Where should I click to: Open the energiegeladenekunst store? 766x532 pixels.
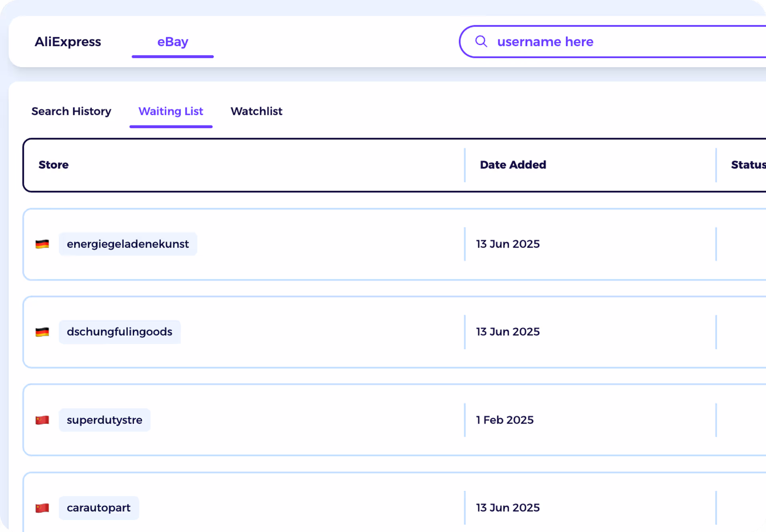pos(128,244)
